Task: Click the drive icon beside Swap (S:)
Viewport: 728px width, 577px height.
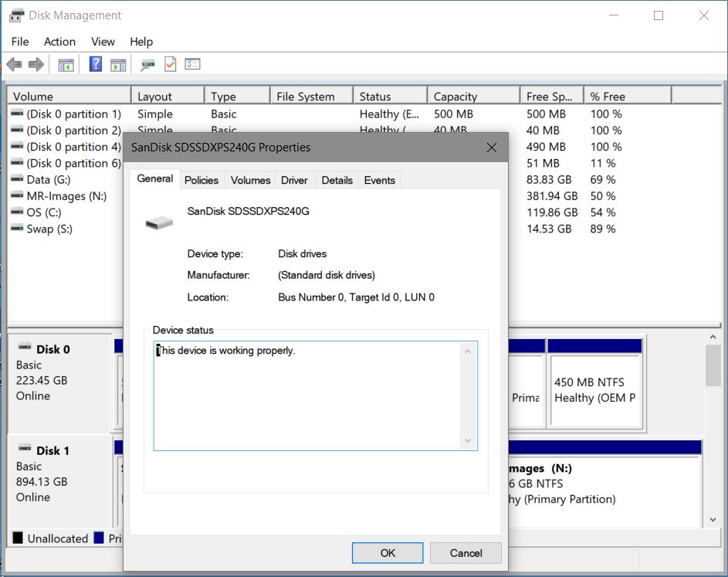Action: coord(17,228)
